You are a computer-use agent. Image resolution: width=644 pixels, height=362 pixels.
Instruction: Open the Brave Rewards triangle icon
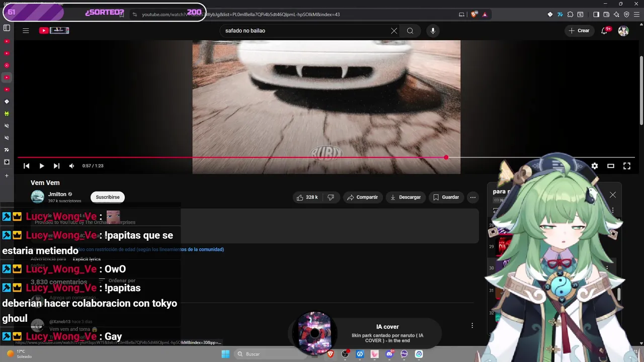(x=485, y=15)
